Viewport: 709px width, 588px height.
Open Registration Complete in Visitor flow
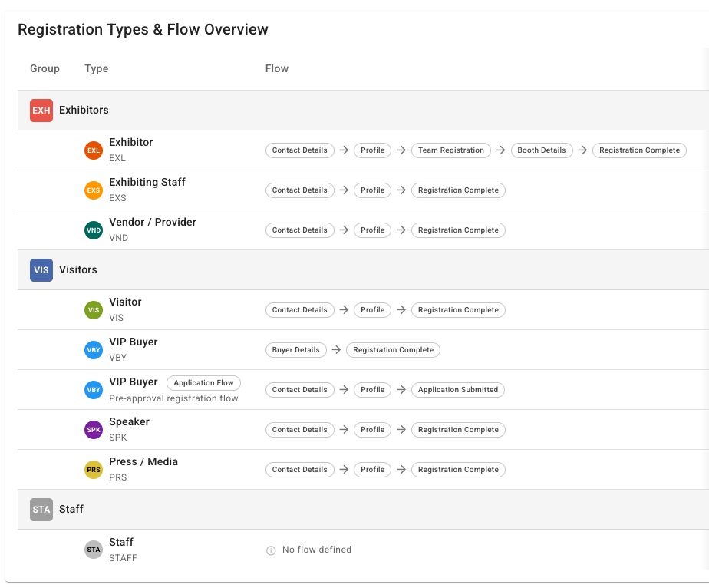pyautogui.click(x=458, y=310)
